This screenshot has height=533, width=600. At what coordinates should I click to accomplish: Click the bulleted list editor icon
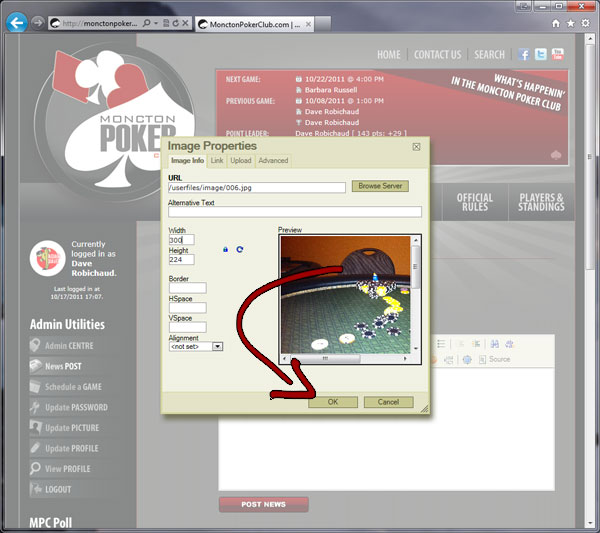(x=441, y=344)
